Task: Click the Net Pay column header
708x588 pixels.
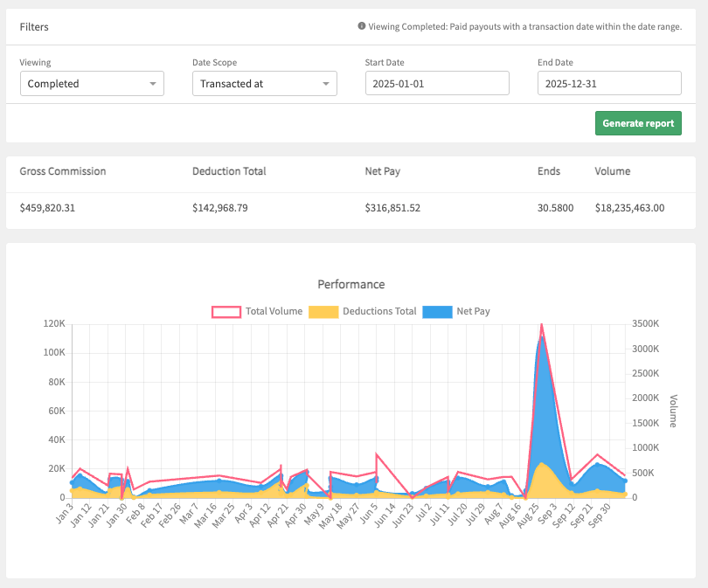Action: (x=383, y=171)
